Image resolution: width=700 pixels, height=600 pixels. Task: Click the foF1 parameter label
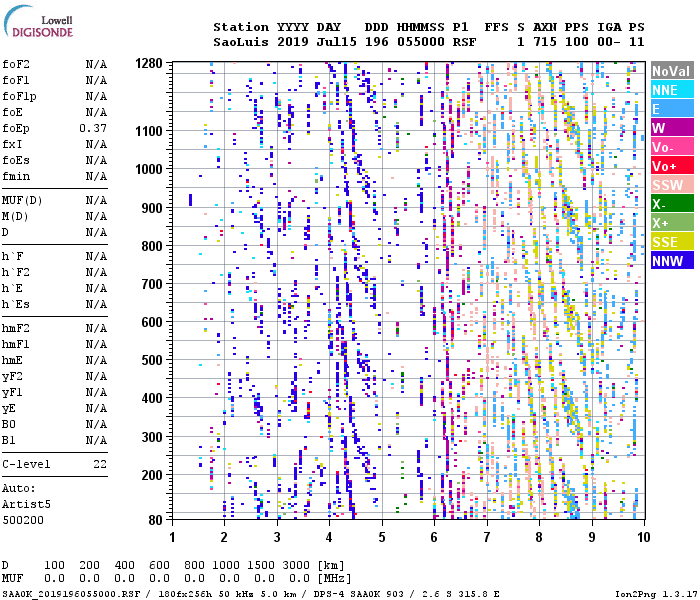[x=16, y=80]
